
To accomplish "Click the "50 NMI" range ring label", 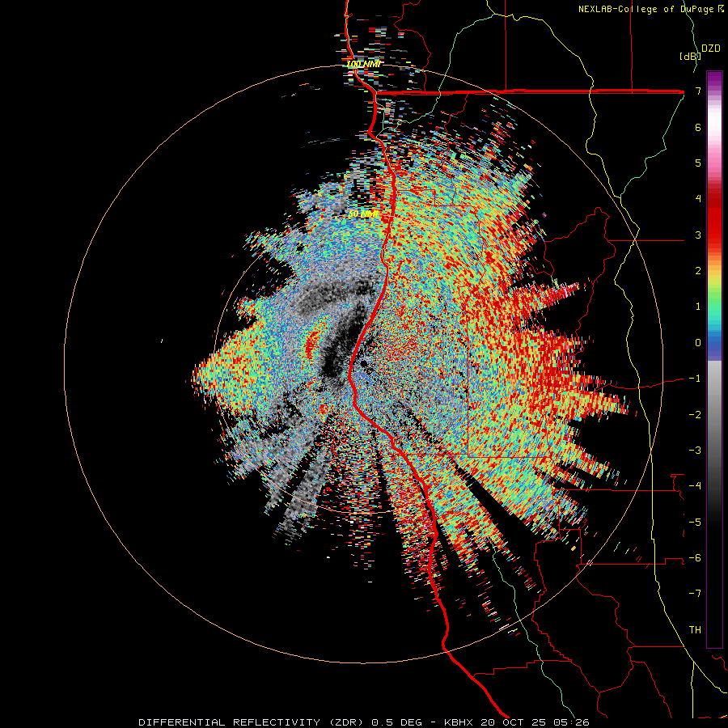I will [x=363, y=214].
